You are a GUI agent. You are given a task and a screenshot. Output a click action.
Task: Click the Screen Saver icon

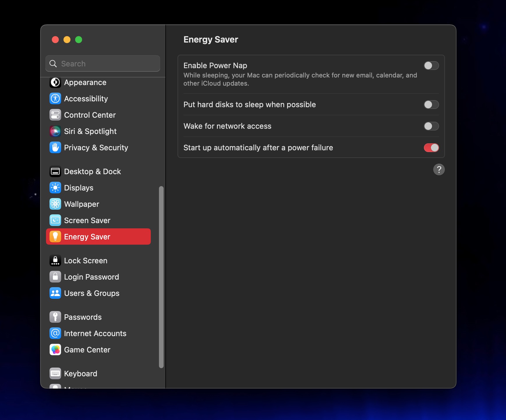tap(55, 220)
